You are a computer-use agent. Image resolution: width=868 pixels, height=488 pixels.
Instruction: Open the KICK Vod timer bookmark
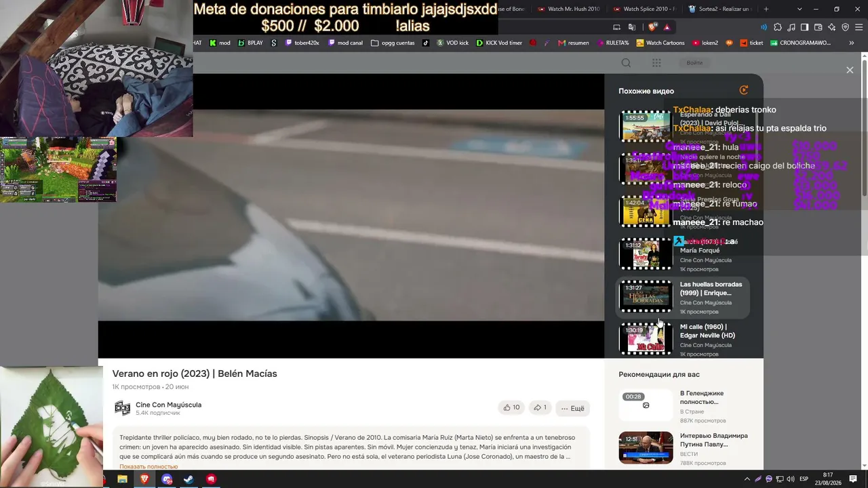[x=499, y=43]
